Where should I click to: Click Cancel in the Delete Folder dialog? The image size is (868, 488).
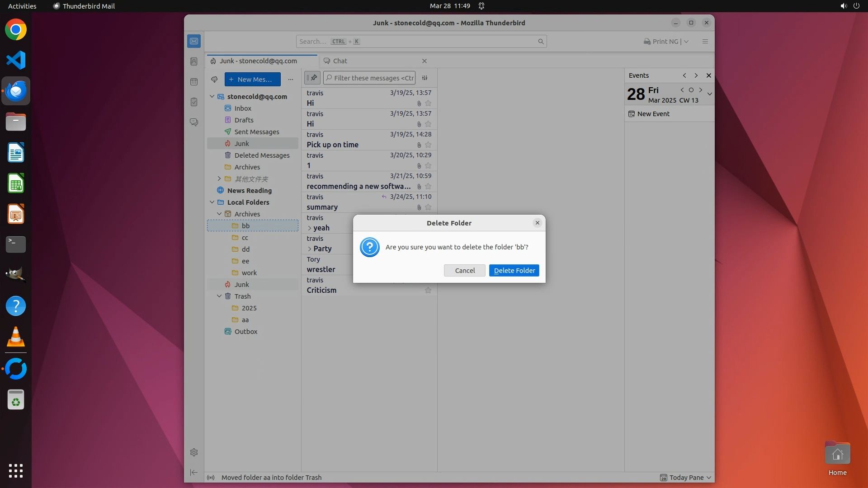point(464,271)
